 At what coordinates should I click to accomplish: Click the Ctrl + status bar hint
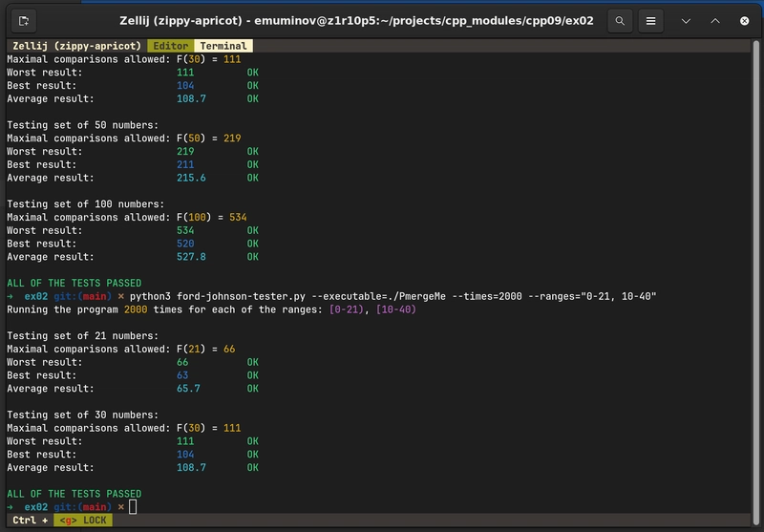tap(30, 521)
